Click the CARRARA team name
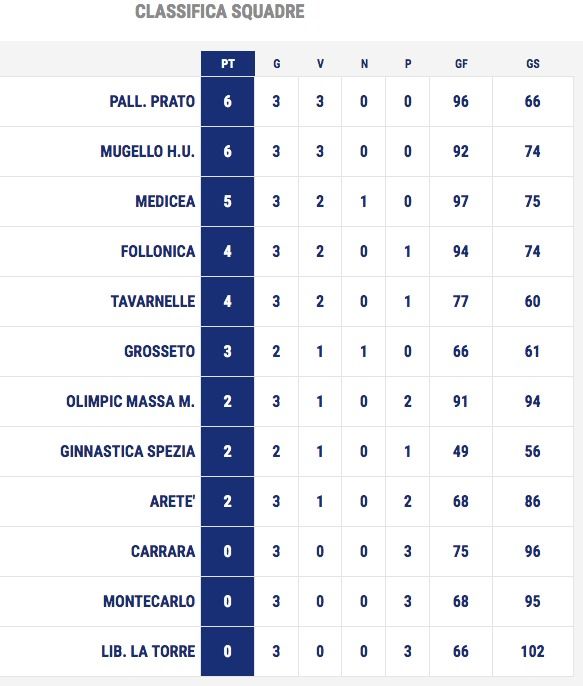Image resolution: width=583 pixels, height=686 pixels. click(x=163, y=551)
